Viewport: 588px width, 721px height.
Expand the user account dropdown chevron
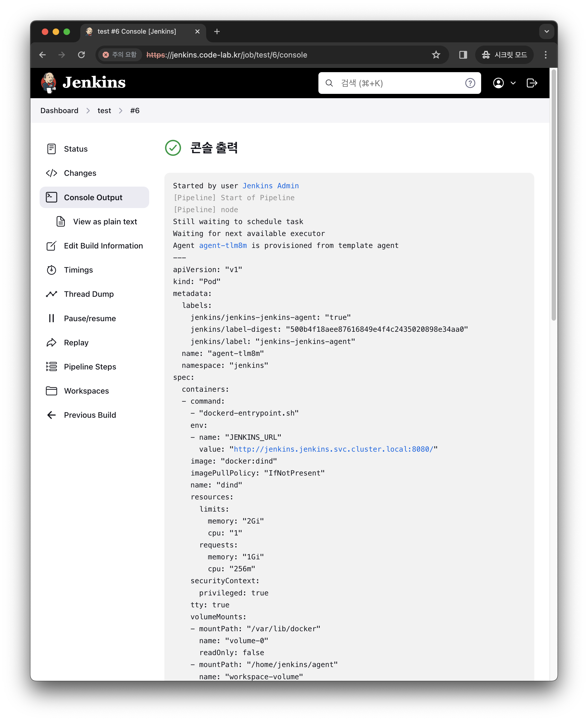(513, 83)
